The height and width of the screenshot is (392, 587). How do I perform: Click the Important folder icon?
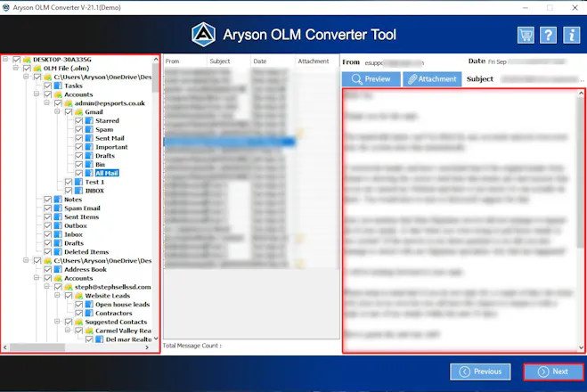(89, 147)
